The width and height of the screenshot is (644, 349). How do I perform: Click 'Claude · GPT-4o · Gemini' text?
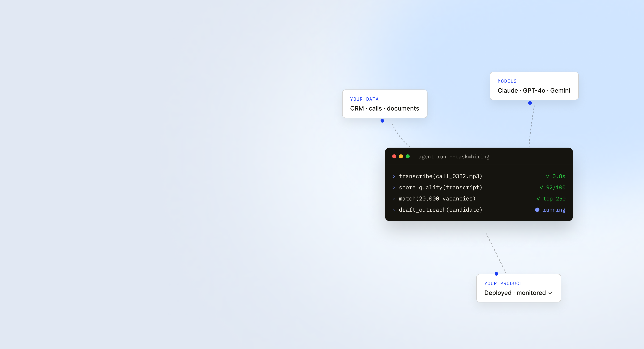pyautogui.click(x=534, y=90)
